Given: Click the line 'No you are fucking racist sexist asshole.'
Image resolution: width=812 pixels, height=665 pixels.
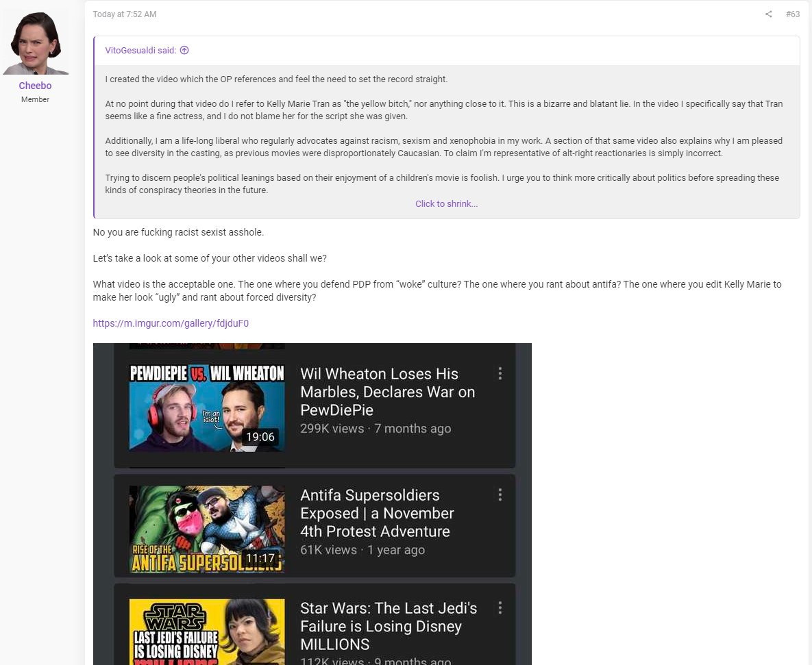Looking at the screenshot, I should (178, 232).
